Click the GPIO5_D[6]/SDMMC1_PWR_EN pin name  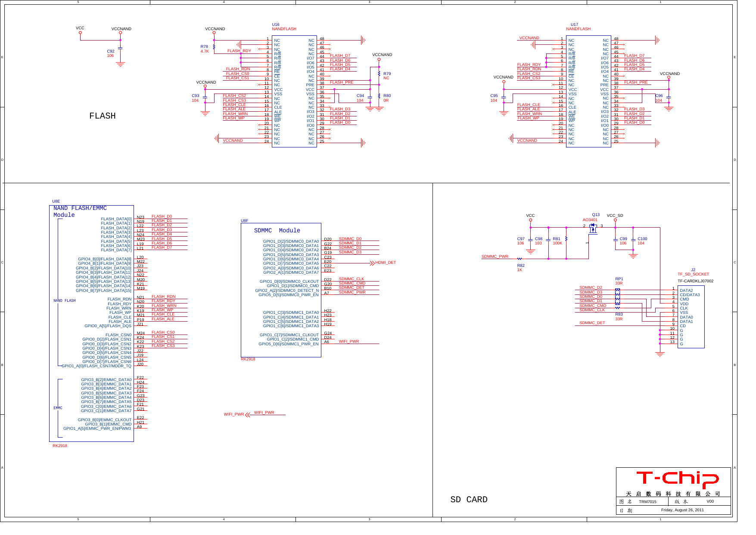point(289,344)
